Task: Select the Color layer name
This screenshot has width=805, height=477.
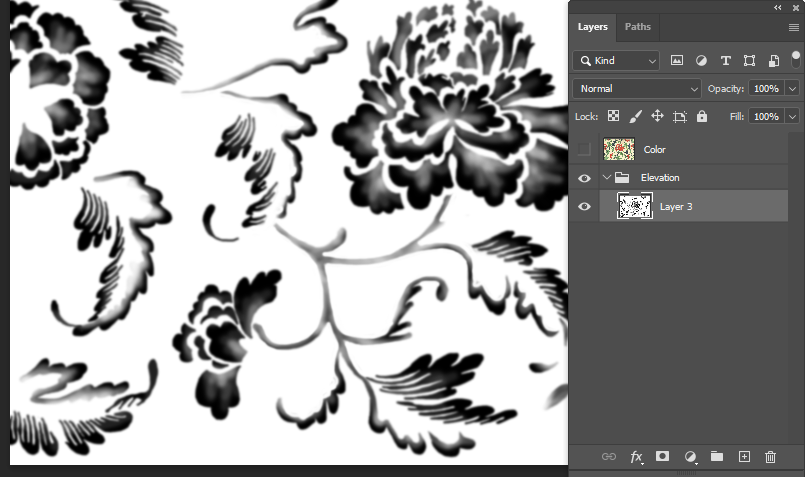Action: (x=655, y=150)
